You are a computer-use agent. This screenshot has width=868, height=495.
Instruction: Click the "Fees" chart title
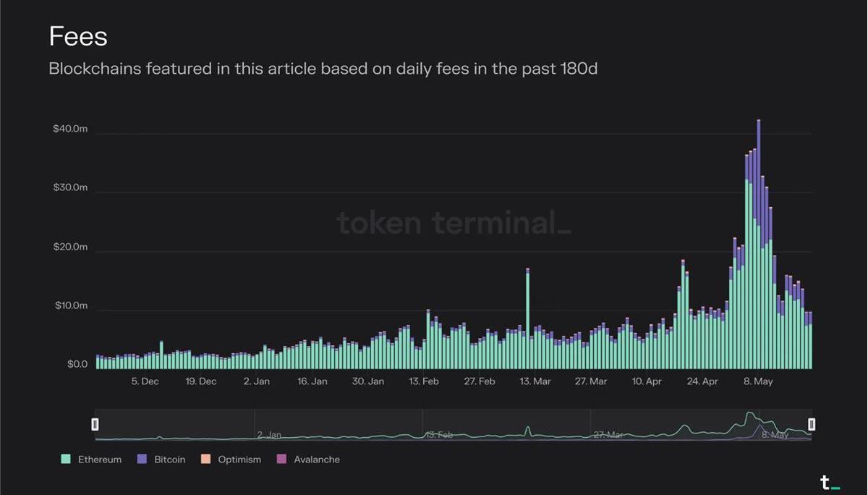click(x=78, y=36)
